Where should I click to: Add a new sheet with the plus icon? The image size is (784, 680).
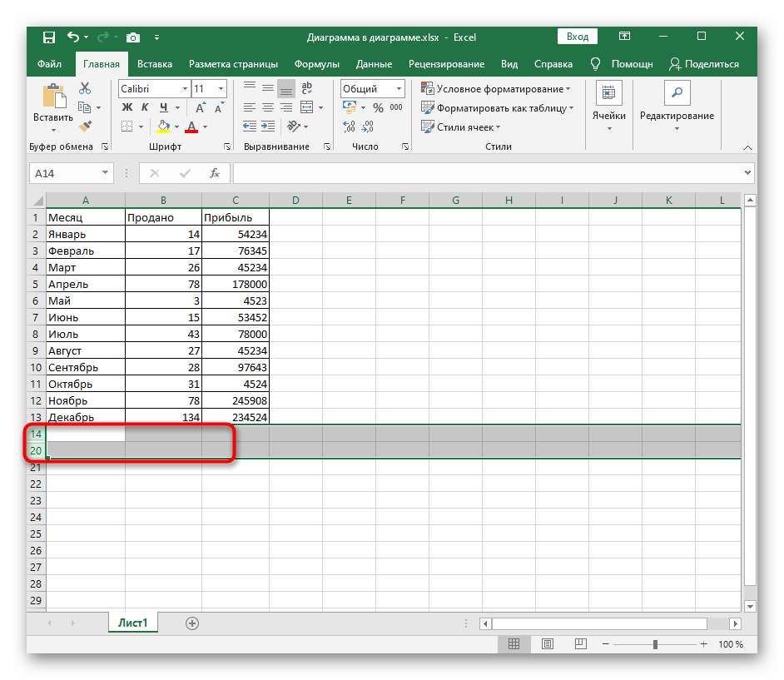[192, 623]
